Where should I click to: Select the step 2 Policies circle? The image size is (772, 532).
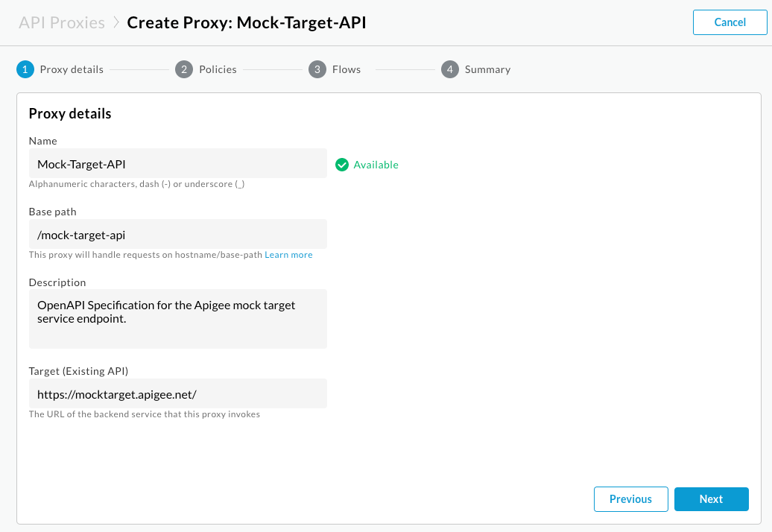183,69
